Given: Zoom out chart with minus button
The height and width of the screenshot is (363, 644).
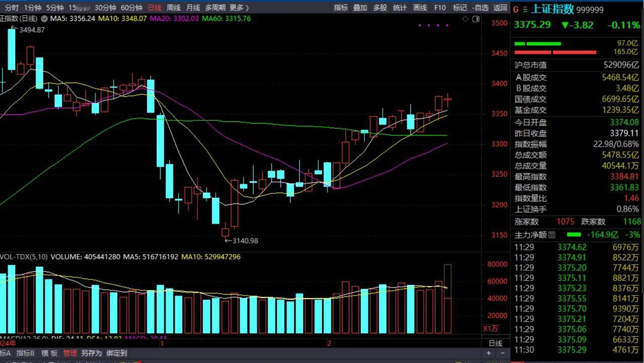Looking at the screenshot, I should click(502, 353).
